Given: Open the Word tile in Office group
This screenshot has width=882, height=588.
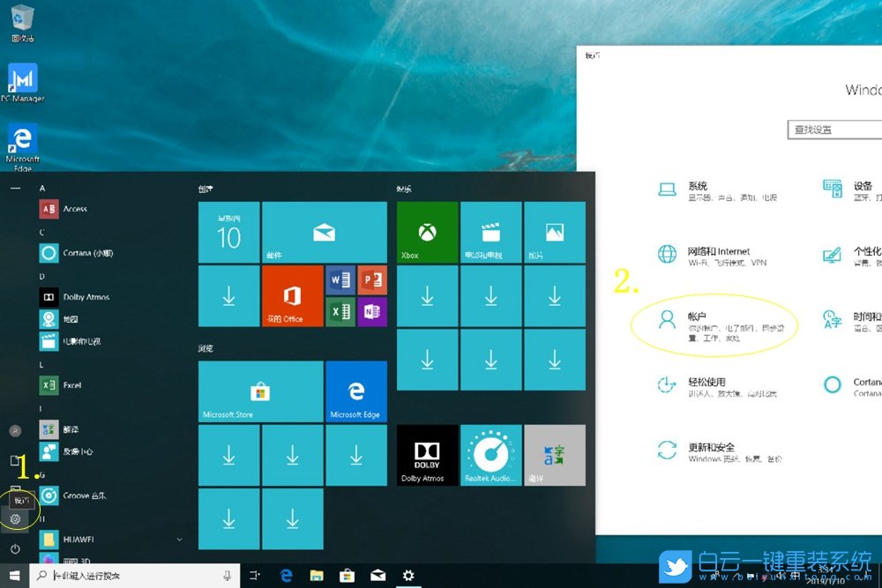Looking at the screenshot, I should 340,279.
